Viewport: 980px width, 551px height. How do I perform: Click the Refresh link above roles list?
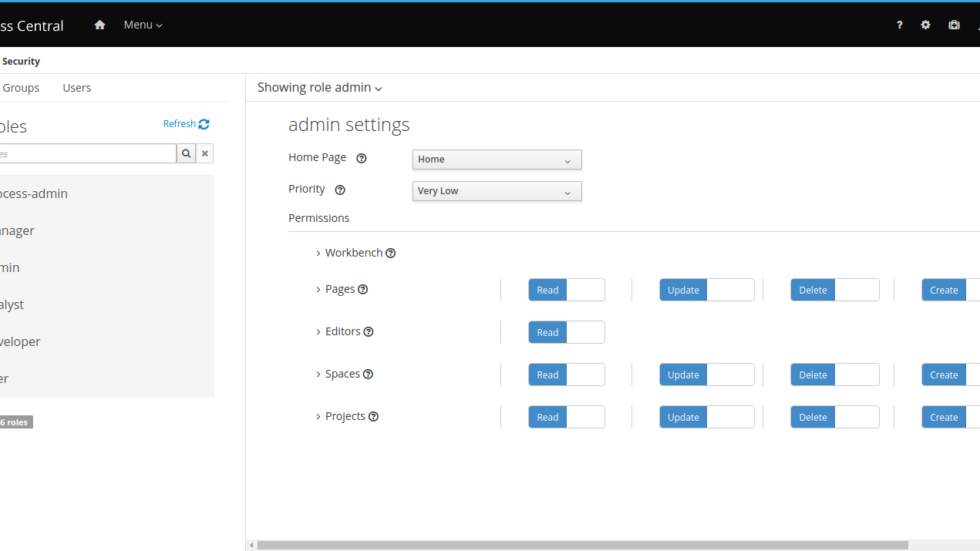point(185,124)
